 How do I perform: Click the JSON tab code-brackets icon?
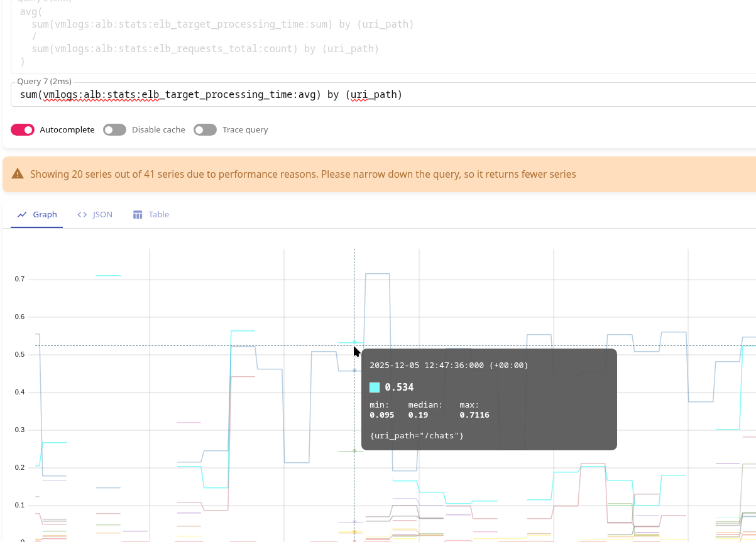[82, 215]
